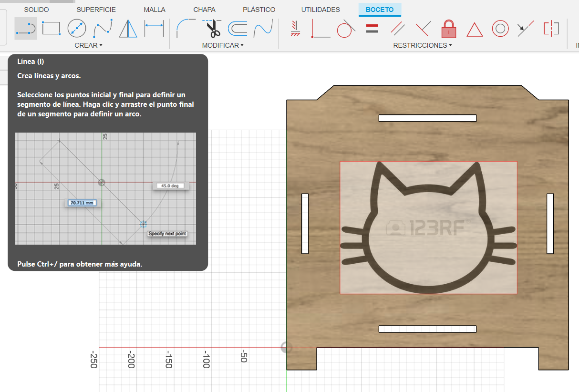
Task: Apply the Equal constraint
Action: point(372,29)
